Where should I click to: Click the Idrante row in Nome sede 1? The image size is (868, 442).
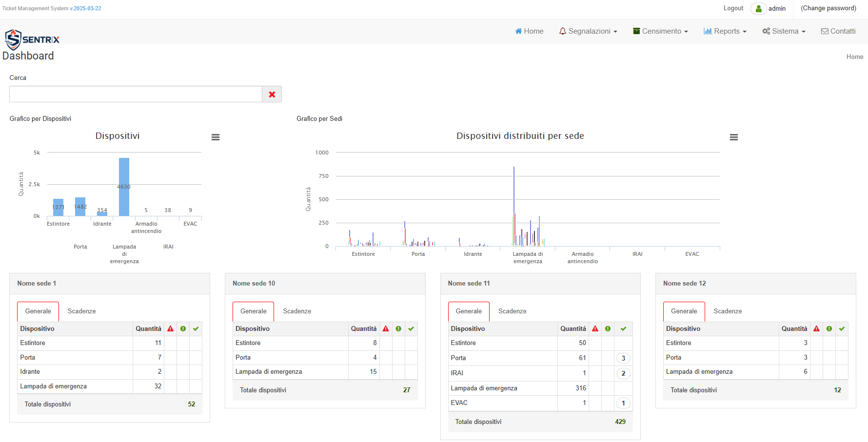pos(110,372)
